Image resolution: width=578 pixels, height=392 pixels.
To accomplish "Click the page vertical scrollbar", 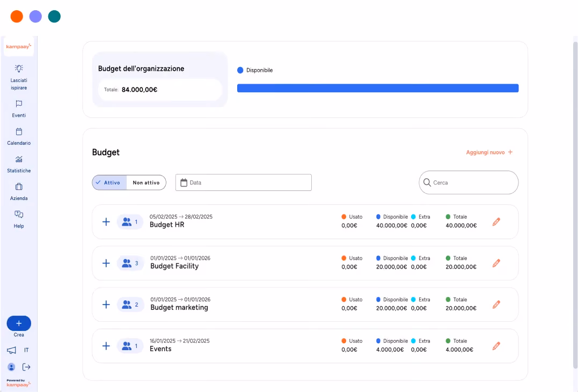I will 575,204.
